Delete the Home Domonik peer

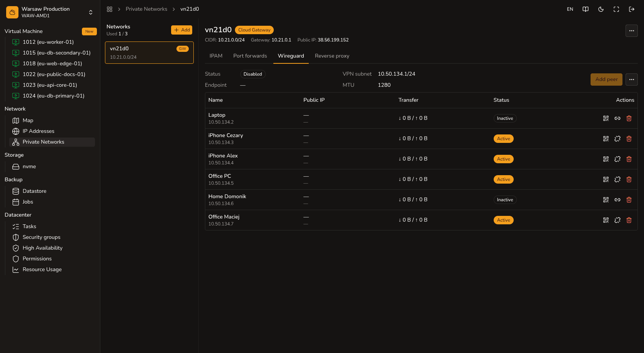[x=629, y=200]
